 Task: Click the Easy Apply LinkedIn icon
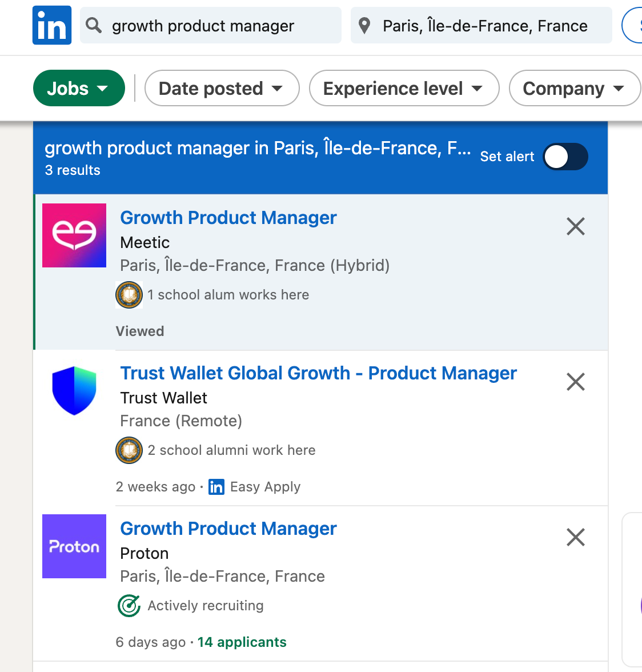(x=216, y=487)
